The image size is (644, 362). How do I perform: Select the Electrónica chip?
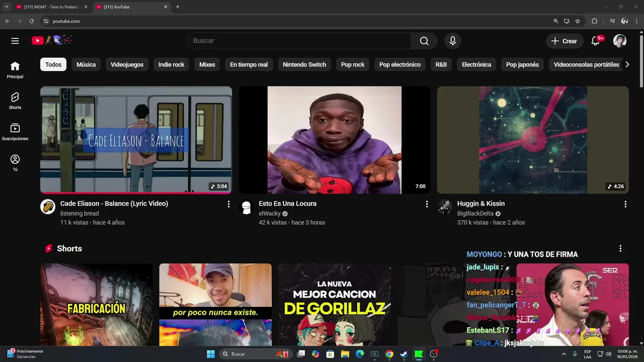click(476, 64)
